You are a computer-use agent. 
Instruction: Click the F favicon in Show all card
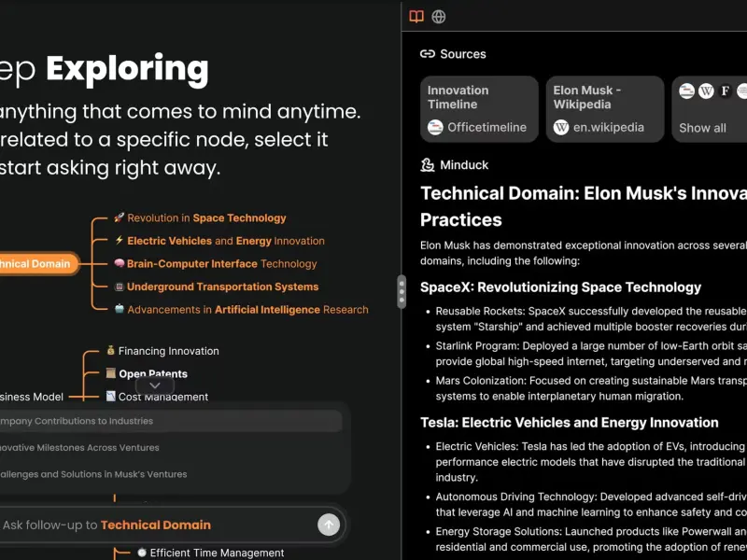pyautogui.click(x=726, y=91)
